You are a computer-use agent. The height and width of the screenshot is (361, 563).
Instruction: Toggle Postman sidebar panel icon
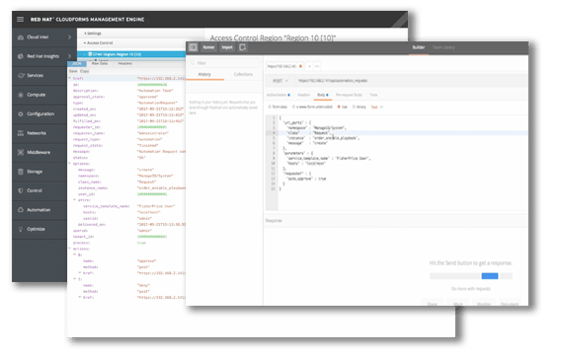[193, 47]
